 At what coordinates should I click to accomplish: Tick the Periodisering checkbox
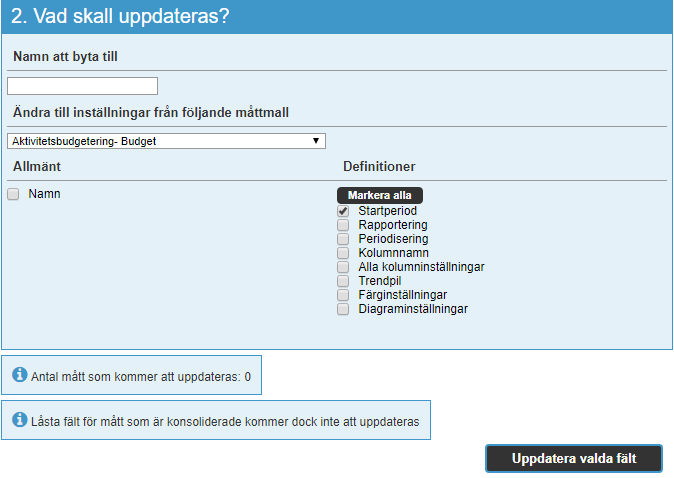pyautogui.click(x=343, y=239)
